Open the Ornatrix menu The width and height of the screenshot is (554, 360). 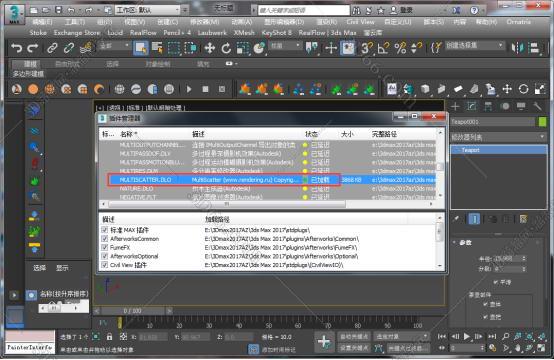[519, 22]
